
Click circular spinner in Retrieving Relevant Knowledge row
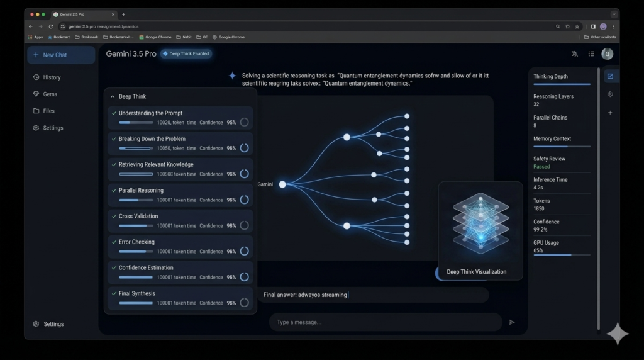point(245,174)
